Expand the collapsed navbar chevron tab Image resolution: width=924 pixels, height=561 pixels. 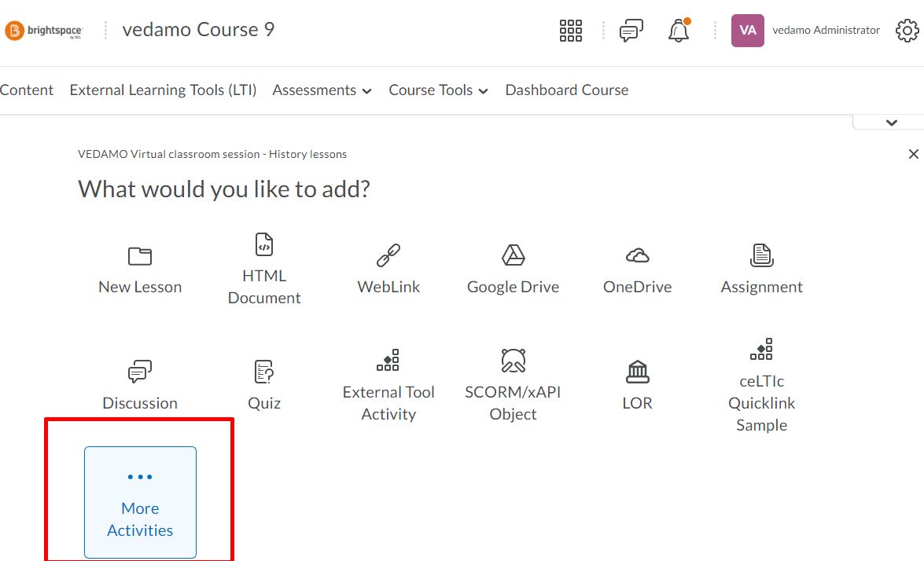[891, 123]
